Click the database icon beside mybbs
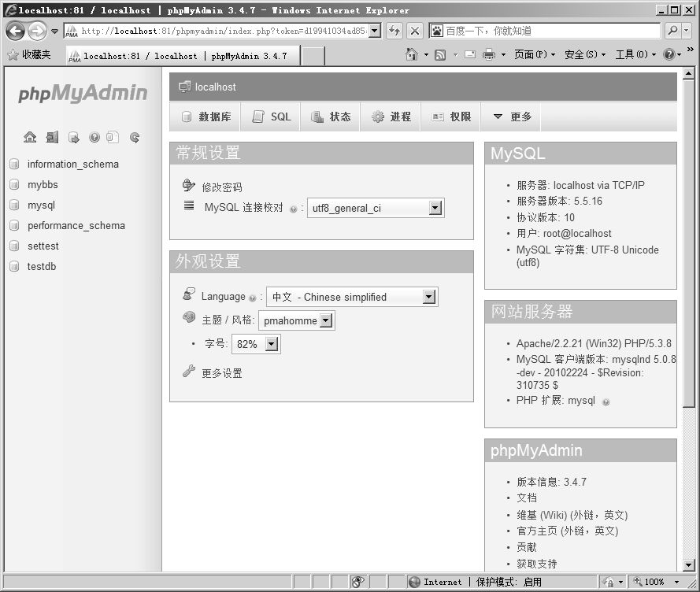The width and height of the screenshot is (700, 592). click(14, 184)
